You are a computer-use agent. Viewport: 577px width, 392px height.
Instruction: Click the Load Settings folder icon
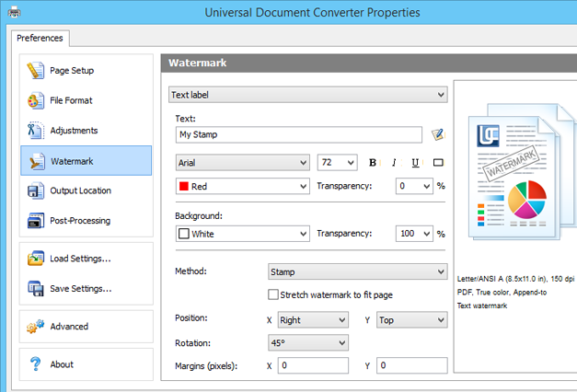(36, 259)
